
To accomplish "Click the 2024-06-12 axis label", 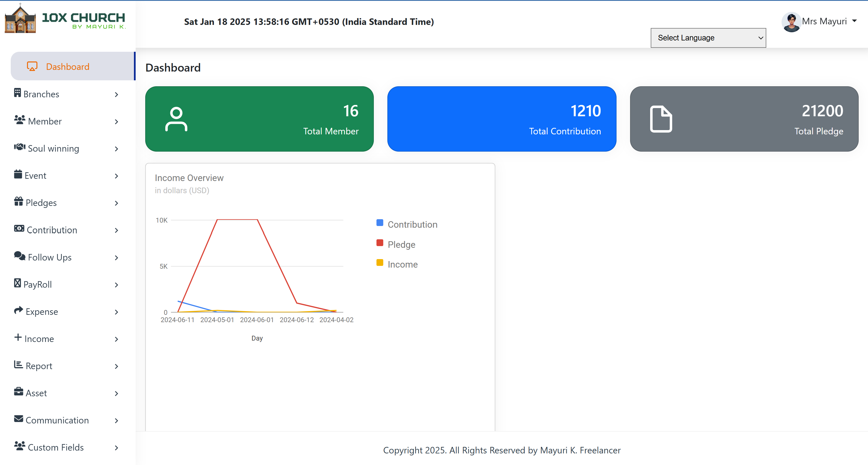I will coord(296,320).
